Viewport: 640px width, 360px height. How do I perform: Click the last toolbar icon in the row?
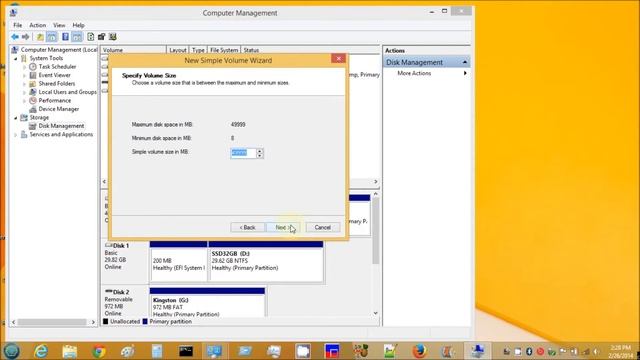click(113, 37)
